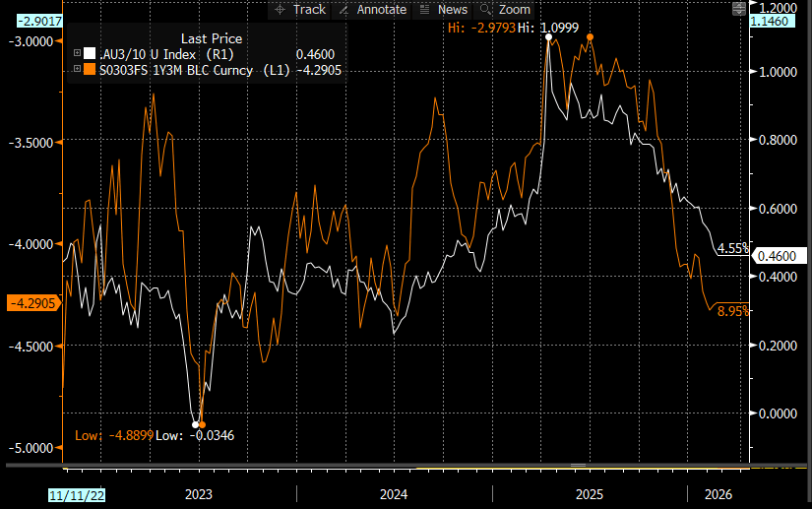
Task: Click the white swatch for .AU3/10 U Index
Action: coord(90,53)
